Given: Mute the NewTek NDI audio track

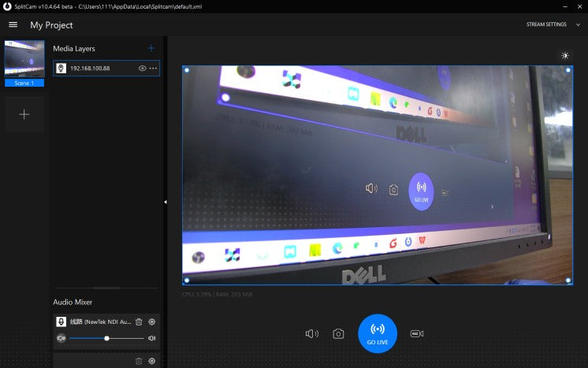Looking at the screenshot, I should click(x=61, y=338).
